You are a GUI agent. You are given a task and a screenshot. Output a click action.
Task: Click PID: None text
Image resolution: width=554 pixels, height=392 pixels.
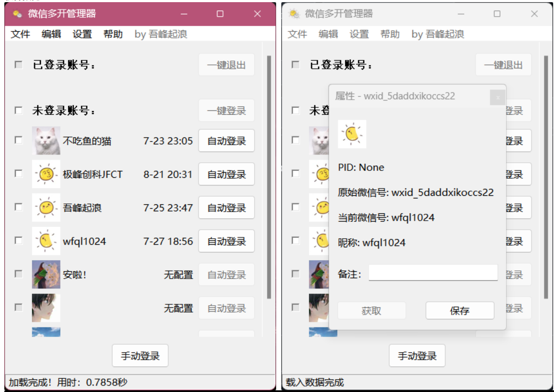coord(361,167)
